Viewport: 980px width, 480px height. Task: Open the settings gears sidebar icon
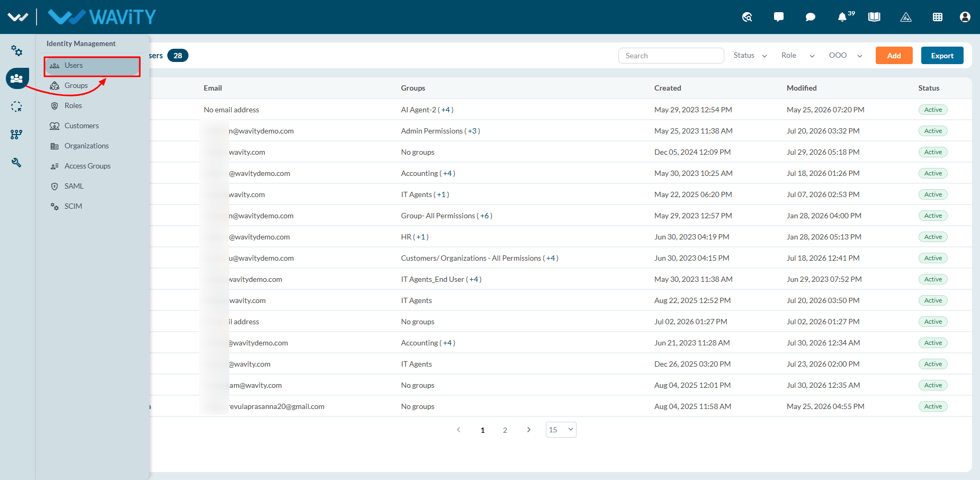[x=17, y=50]
